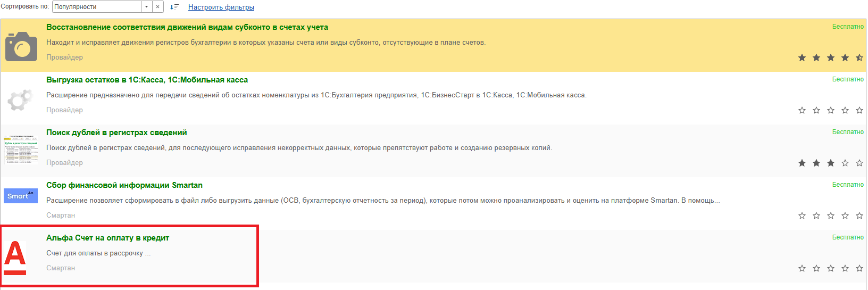Click third filled star for Поиск дублей

coord(831,163)
